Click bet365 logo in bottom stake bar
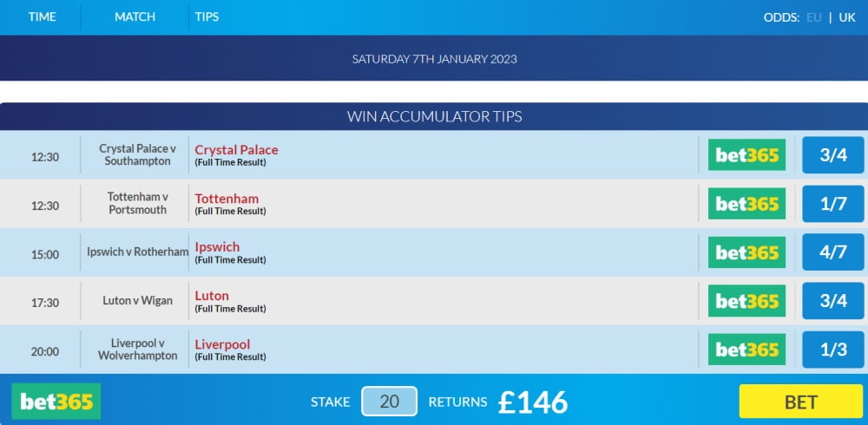The height and width of the screenshot is (425, 868). pos(56,402)
